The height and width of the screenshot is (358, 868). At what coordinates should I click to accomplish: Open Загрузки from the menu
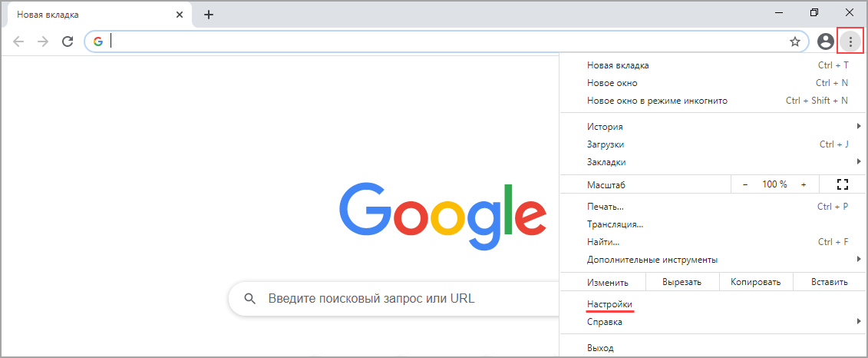pyautogui.click(x=606, y=144)
